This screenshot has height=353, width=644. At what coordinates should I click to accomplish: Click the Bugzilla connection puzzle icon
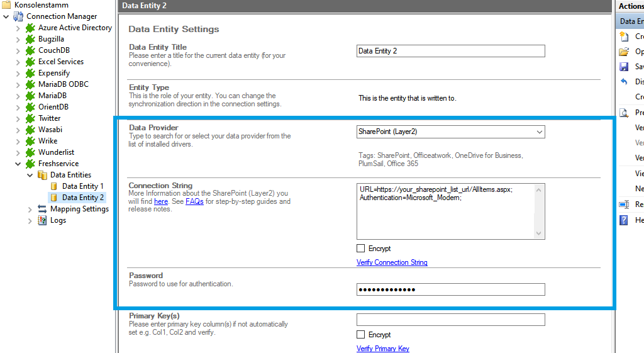tap(30, 39)
